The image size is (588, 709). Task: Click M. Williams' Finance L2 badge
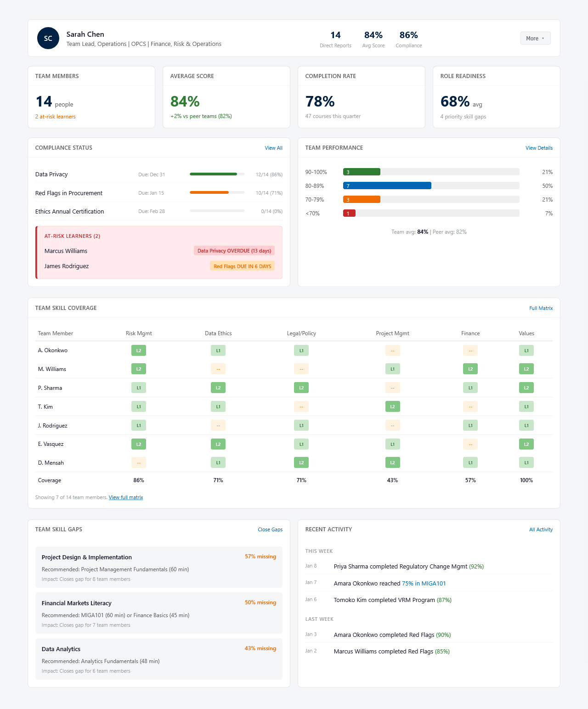(470, 369)
